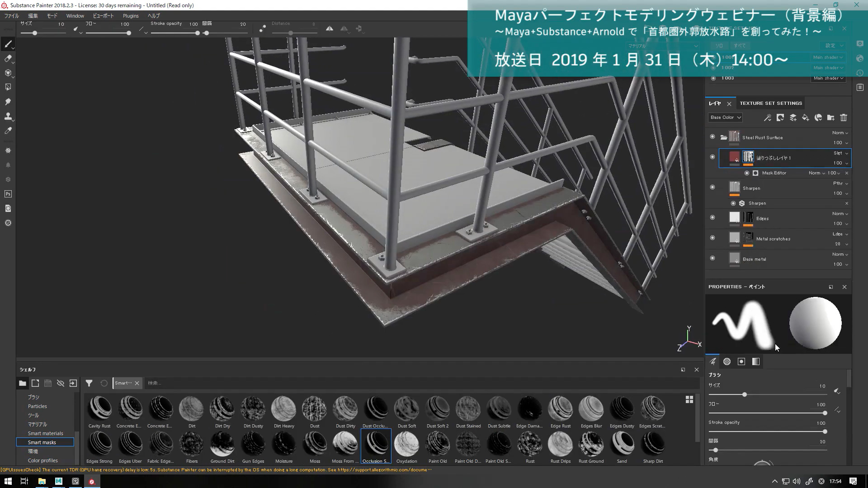Viewport: 868px width, 488px height.
Task: Open the Plugins menu
Action: click(131, 16)
